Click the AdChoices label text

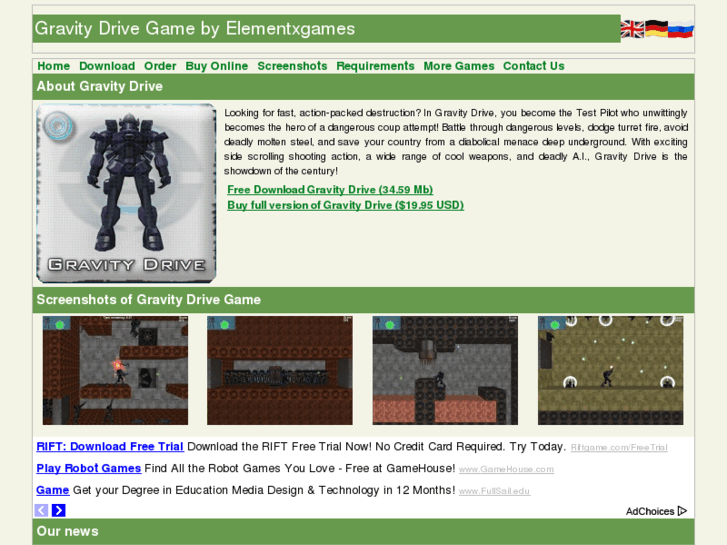click(650, 511)
